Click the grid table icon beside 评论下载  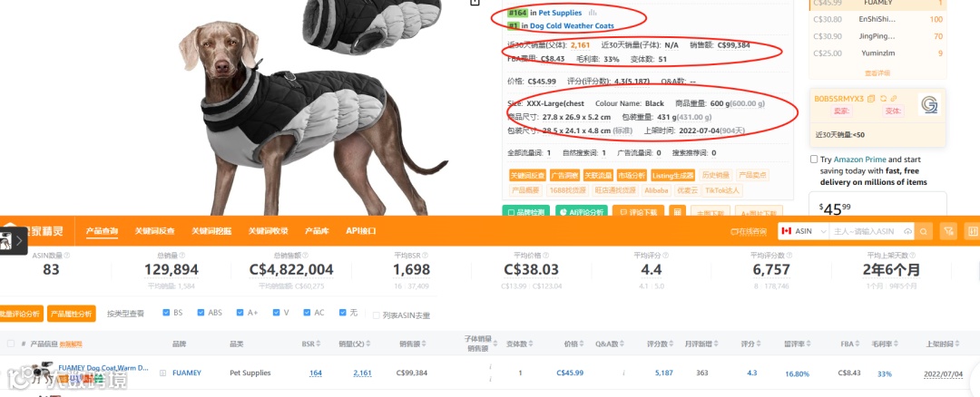677,212
